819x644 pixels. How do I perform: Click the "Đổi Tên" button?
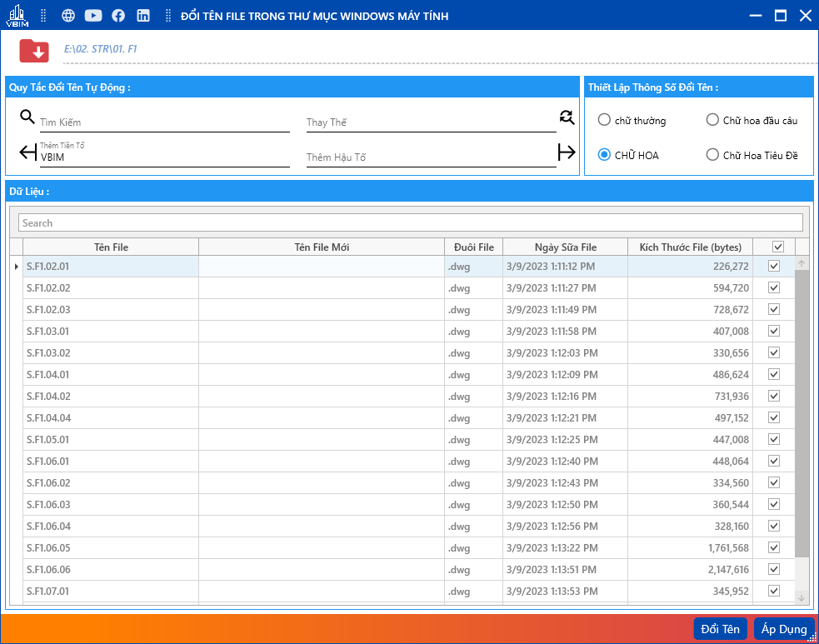[720, 629]
